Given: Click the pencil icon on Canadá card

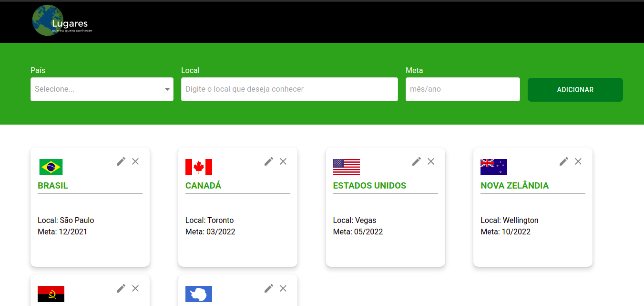Looking at the screenshot, I should coord(269,161).
